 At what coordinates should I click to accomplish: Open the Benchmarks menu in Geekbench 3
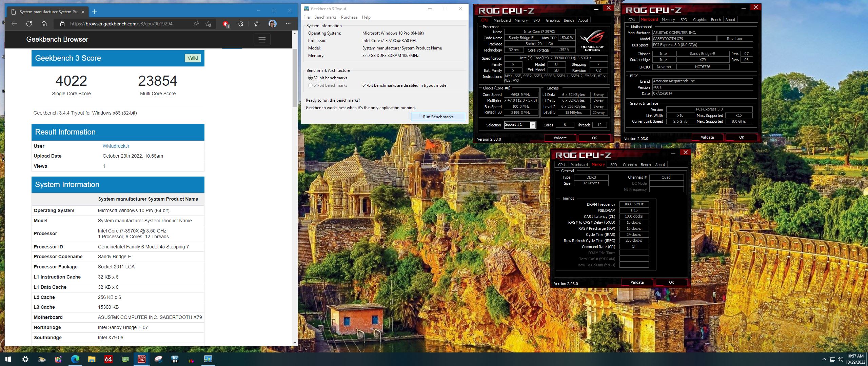coord(325,17)
